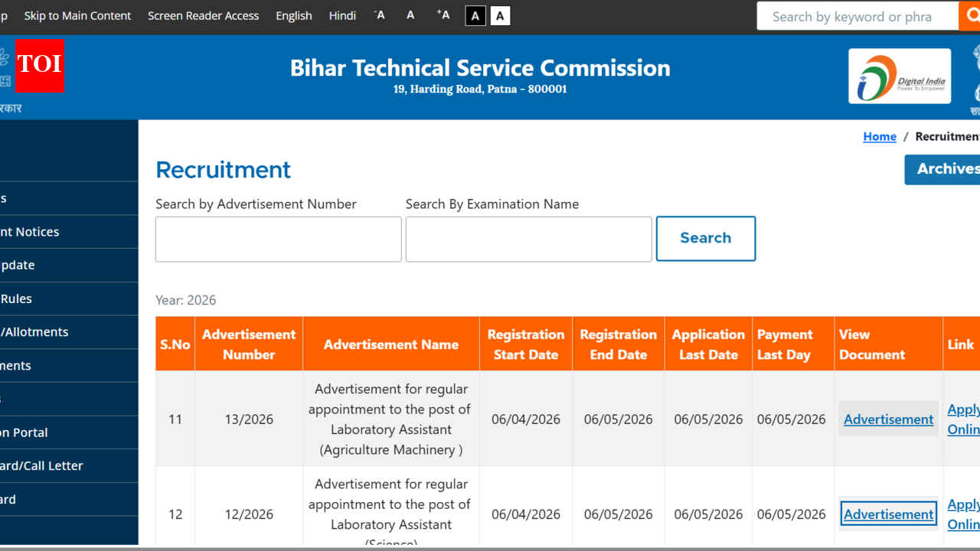
Task: Increase font size with +A
Action: pos(443,15)
